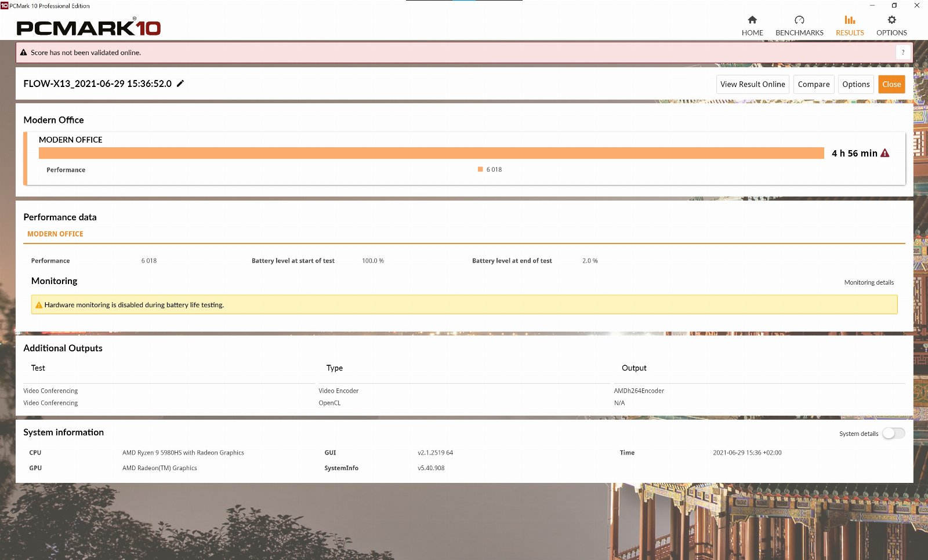Viewport: 928px width, 560px height.
Task: Click the Output column header
Action: [634, 368]
